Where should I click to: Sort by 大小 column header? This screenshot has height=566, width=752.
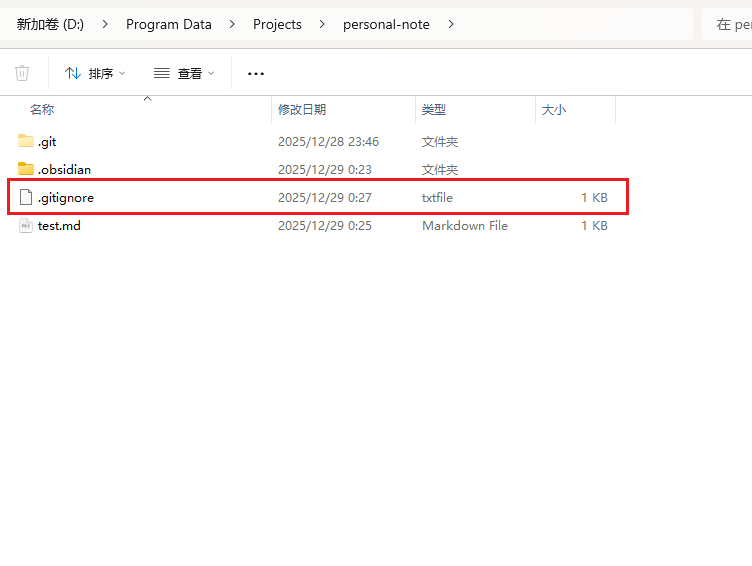click(554, 110)
